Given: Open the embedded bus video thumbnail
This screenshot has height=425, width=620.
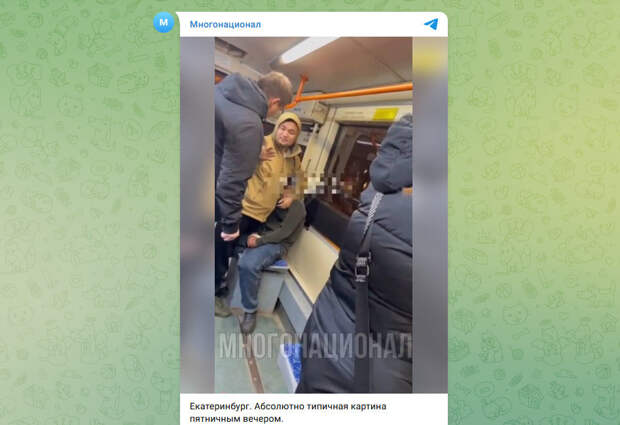Looking at the screenshot, I should [314, 215].
